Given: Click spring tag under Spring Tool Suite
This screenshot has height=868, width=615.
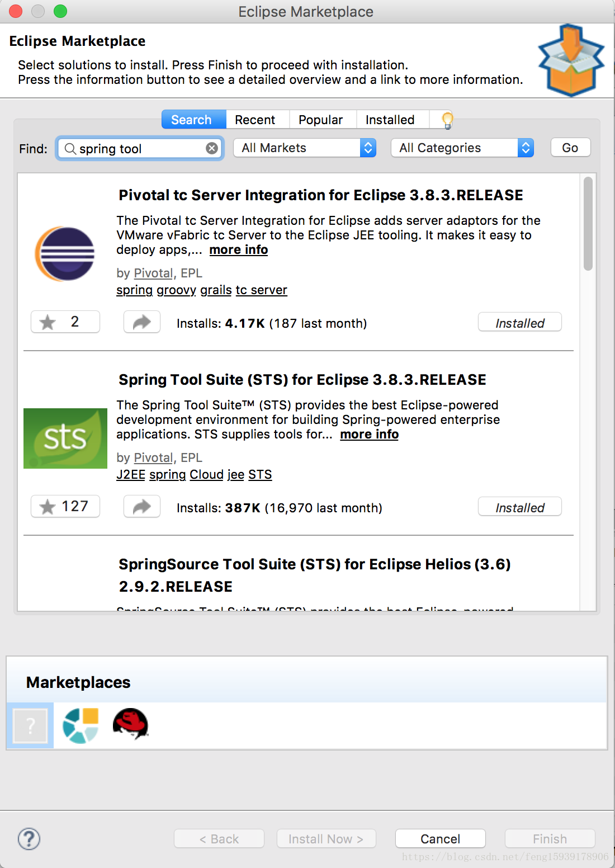Looking at the screenshot, I should (x=168, y=475).
